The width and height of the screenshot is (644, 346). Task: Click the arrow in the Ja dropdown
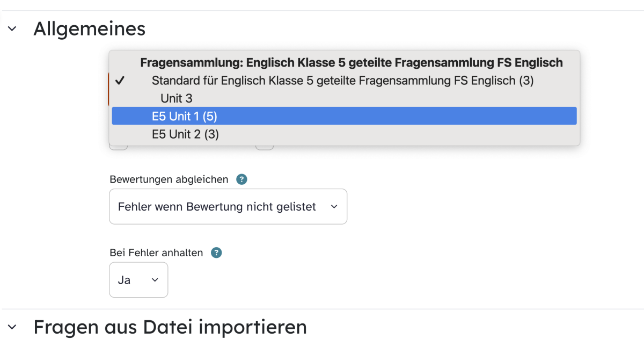click(x=155, y=280)
